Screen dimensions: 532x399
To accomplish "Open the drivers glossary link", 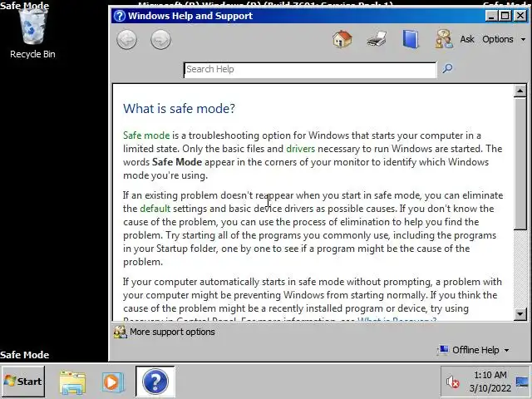I will click(300, 149).
